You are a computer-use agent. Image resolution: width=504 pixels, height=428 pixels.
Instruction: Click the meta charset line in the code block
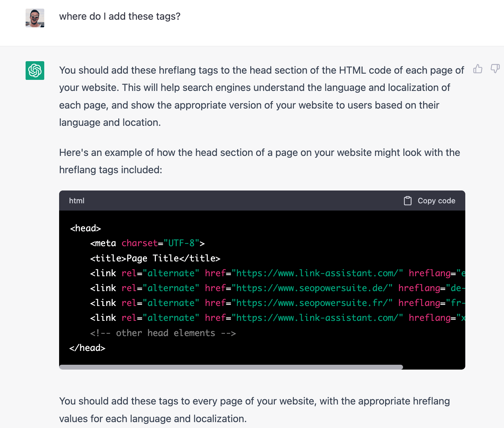pos(147,243)
